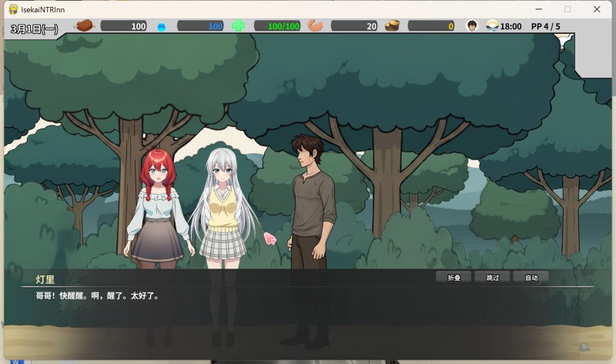Click the IsekaiNTRInn window title
This screenshot has width=616, height=364.
(43, 9)
